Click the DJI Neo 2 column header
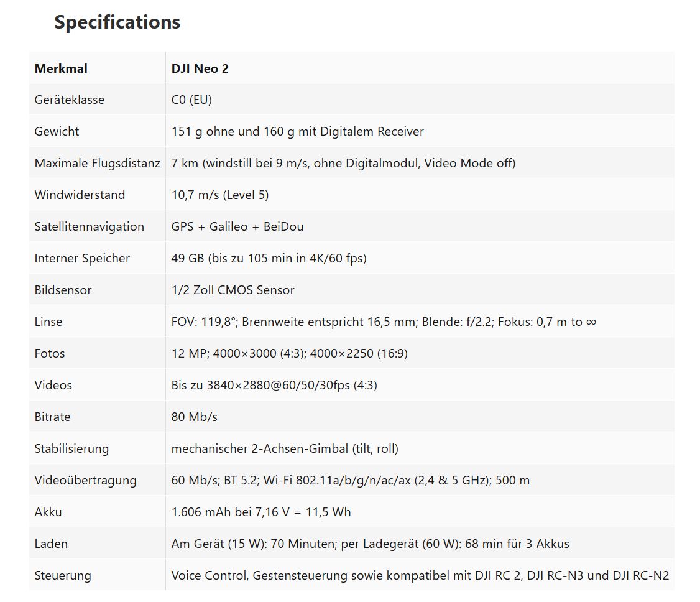 tap(200, 68)
